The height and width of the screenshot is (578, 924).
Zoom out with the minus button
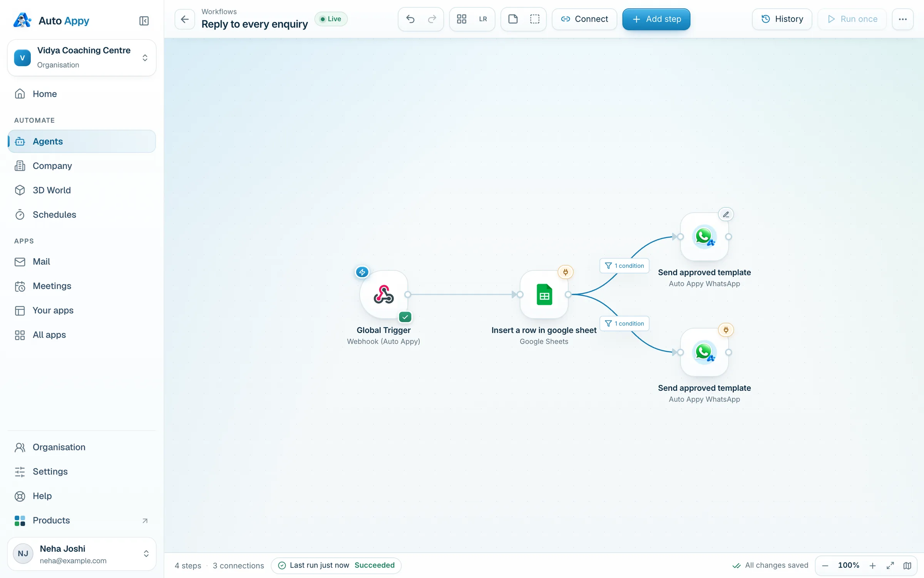(825, 566)
